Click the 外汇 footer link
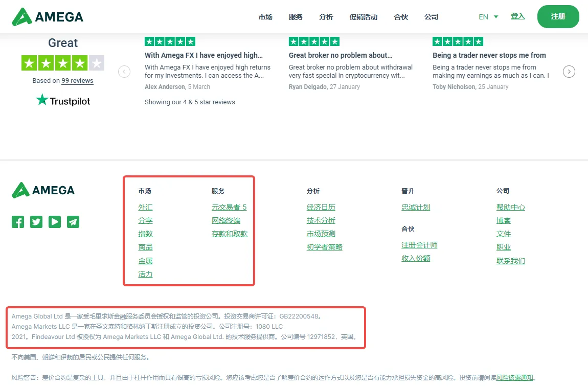 click(x=145, y=208)
